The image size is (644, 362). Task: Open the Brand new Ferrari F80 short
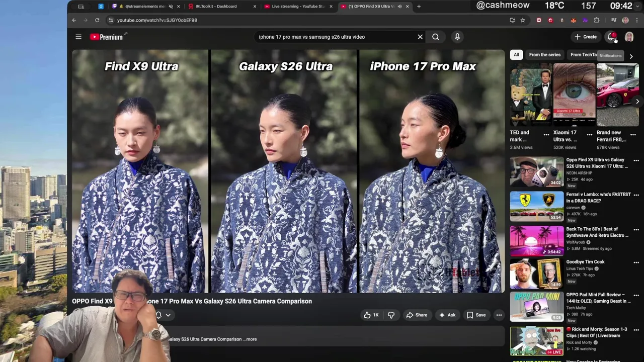tap(618, 94)
